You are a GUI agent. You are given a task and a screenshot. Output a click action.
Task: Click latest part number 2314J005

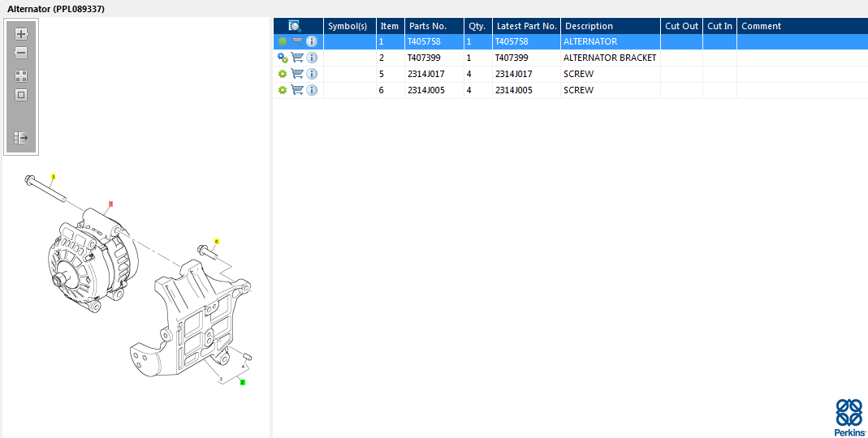[x=514, y=90]
